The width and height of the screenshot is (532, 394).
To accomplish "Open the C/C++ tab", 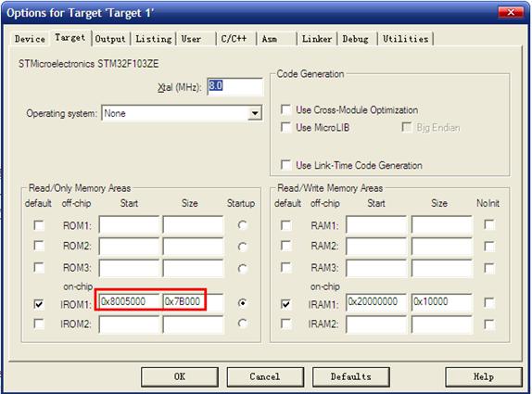I will tap(234, 39).
